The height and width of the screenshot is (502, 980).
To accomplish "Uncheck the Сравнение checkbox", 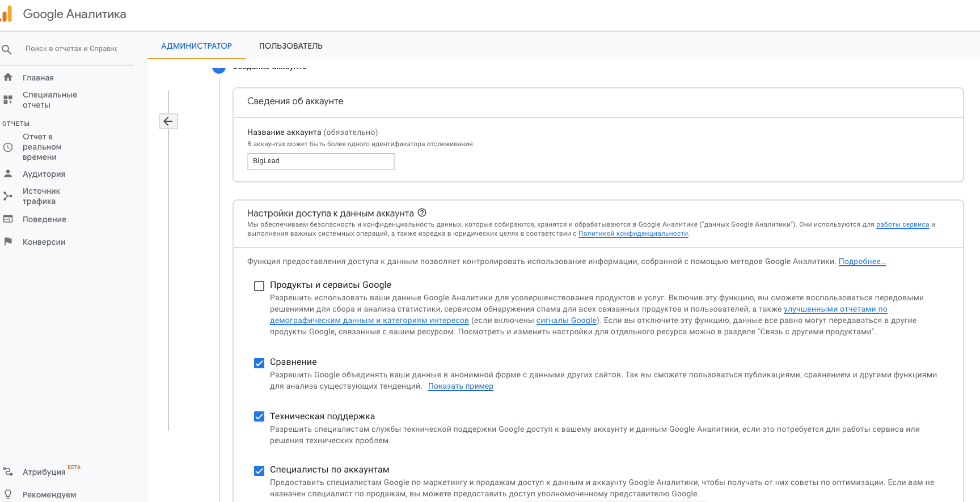I will click(259, 363).
